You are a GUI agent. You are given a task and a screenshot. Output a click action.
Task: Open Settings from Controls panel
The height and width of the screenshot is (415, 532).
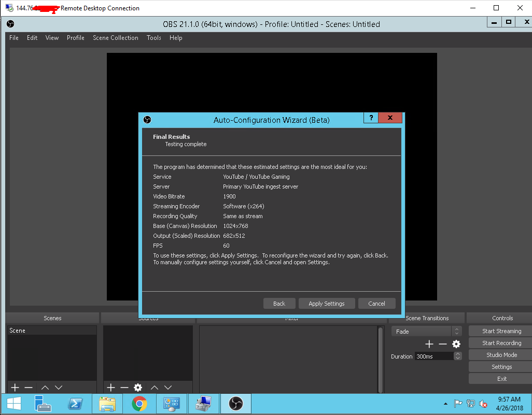[x=501, y=366]
